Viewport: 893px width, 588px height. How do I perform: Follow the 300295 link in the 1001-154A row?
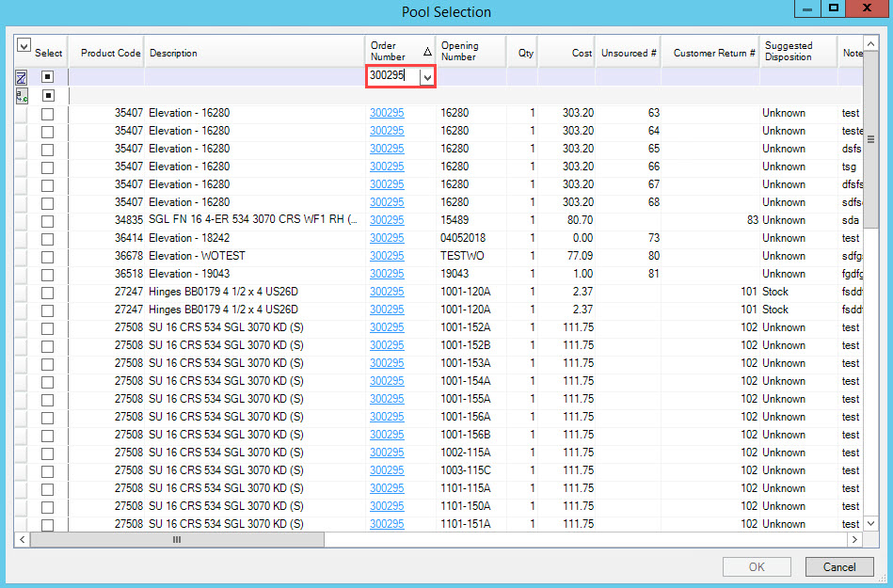point(387,381)
